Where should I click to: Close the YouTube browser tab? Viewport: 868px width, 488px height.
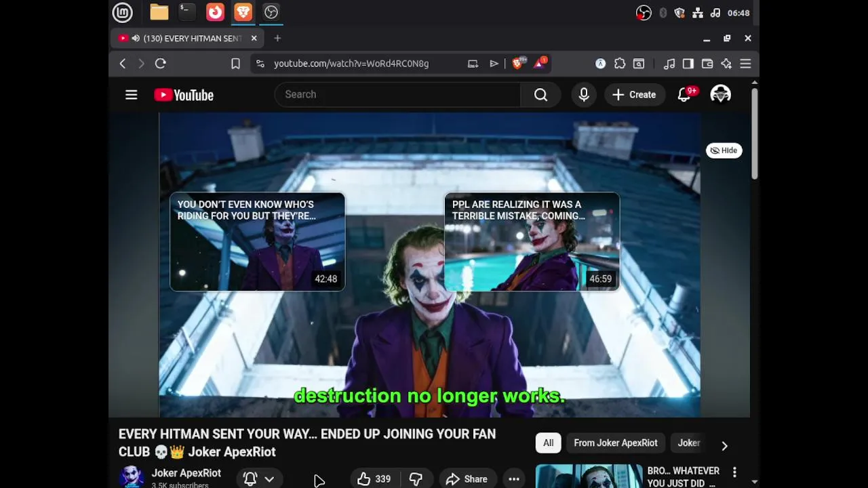[254, 39]
